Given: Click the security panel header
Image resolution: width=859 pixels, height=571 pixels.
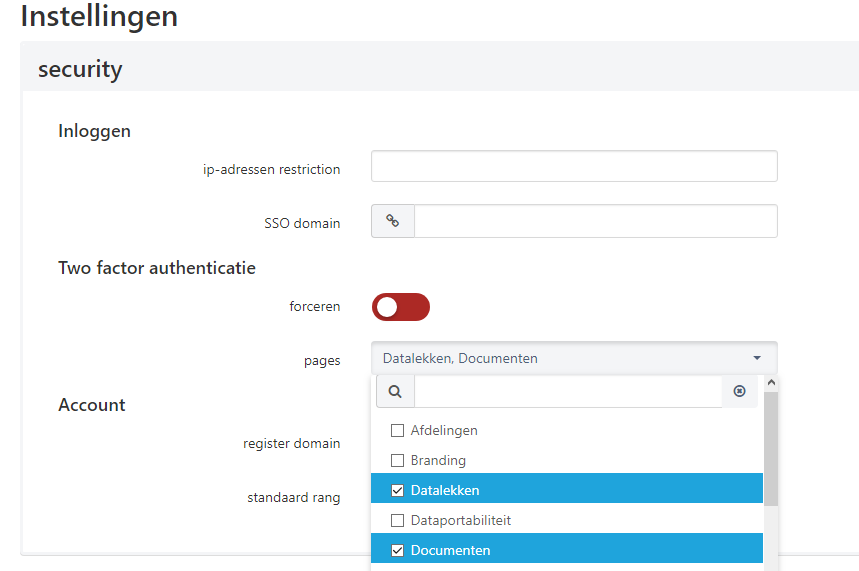Looking at the screenshot, I should (x=80, y=69).
